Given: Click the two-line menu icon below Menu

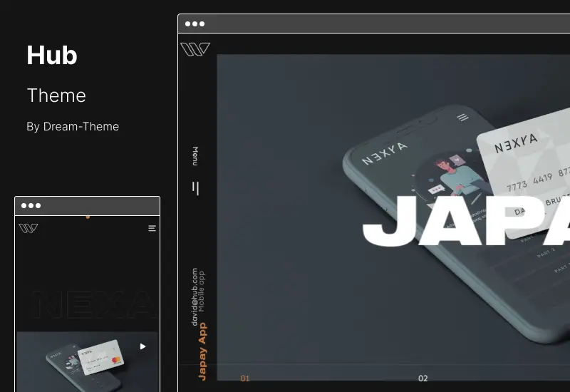Looking at the screenshot, I should [195, 188].
